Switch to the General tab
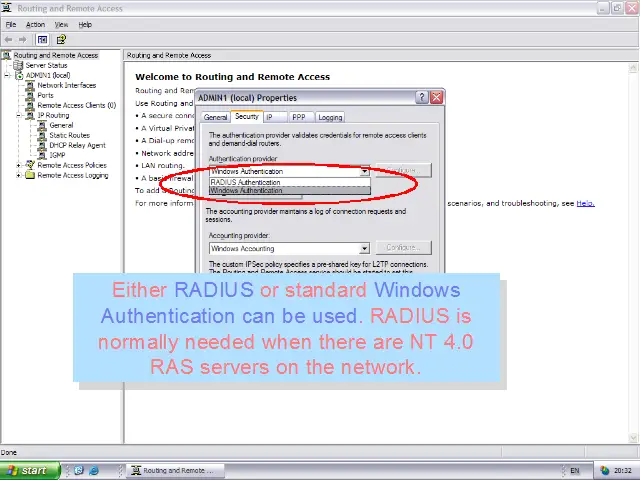640x480 pixels. [215, 117]
